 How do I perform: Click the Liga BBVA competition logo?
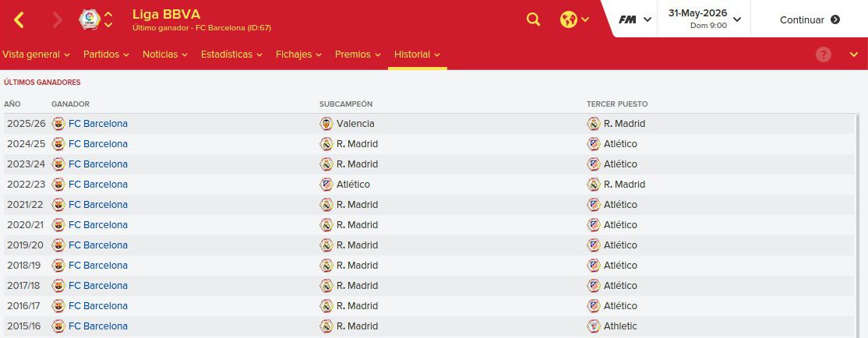tap(89, 19)
